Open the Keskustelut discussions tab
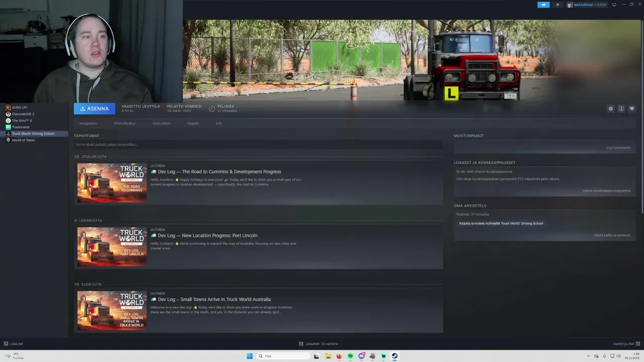 click(162, 123)
